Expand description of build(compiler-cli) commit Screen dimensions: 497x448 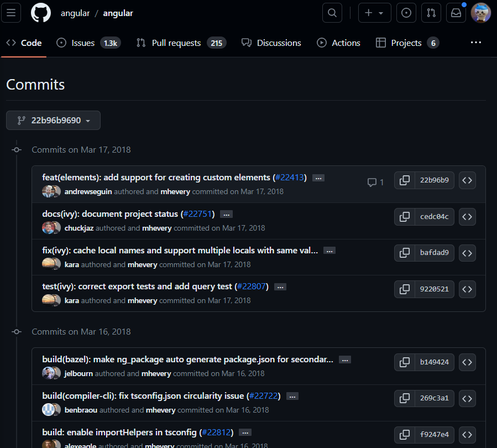pos(292,397)
